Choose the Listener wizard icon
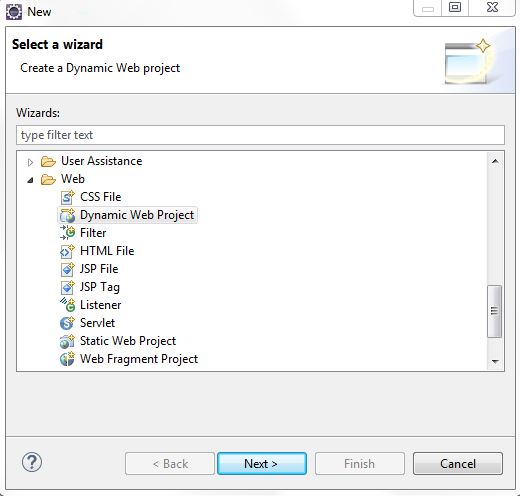This screenshot has width=520, height=496. tap(68, 305)
